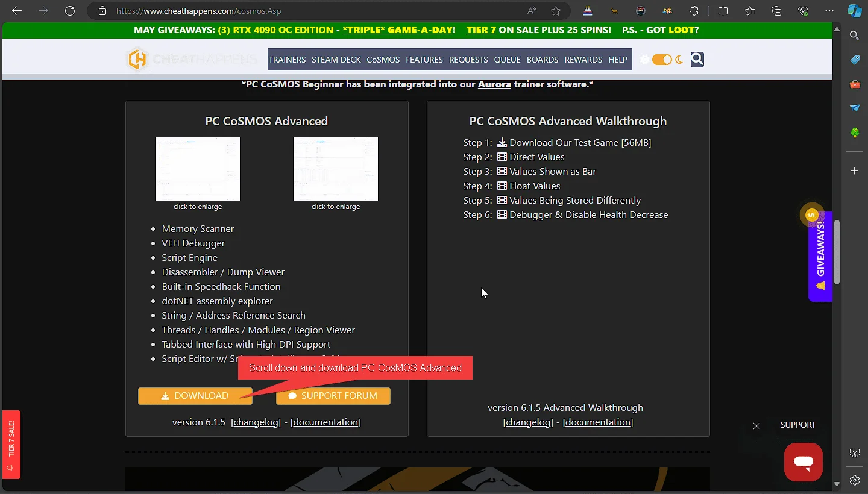Viewport: 868px width, 494px height.
Task: Add page to favorites with star icon
Action: (556, 11)
